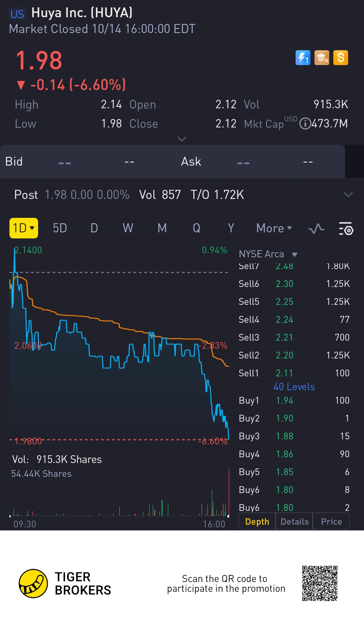Image resolution: width=364 pixels, height=637 pixels.
Task: Tap the Buy1 1.94 row
Action: click(x=294, y=400)
